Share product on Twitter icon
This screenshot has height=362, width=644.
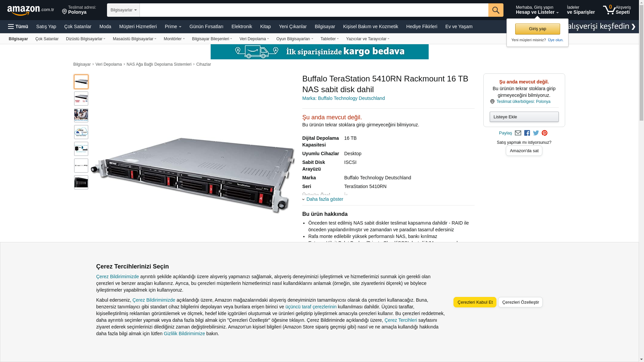click(x=536, y=133)
